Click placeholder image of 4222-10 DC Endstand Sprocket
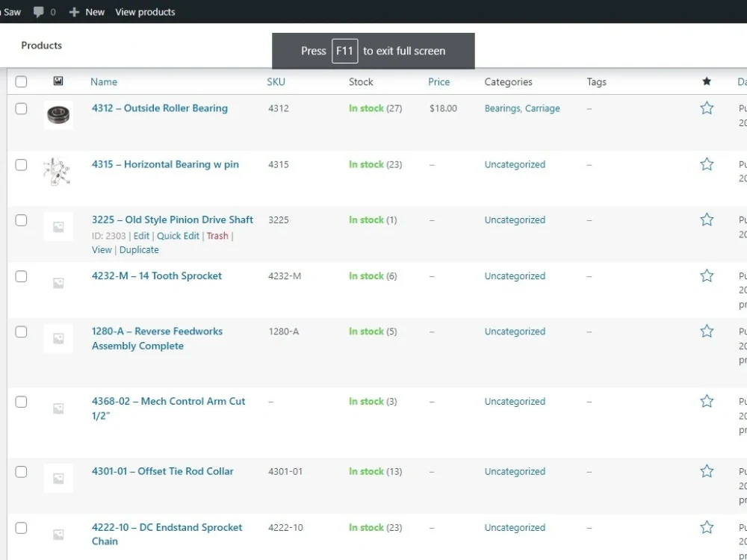Image resolution: width=747 pixels, height=560 pixels. [58, 535]
